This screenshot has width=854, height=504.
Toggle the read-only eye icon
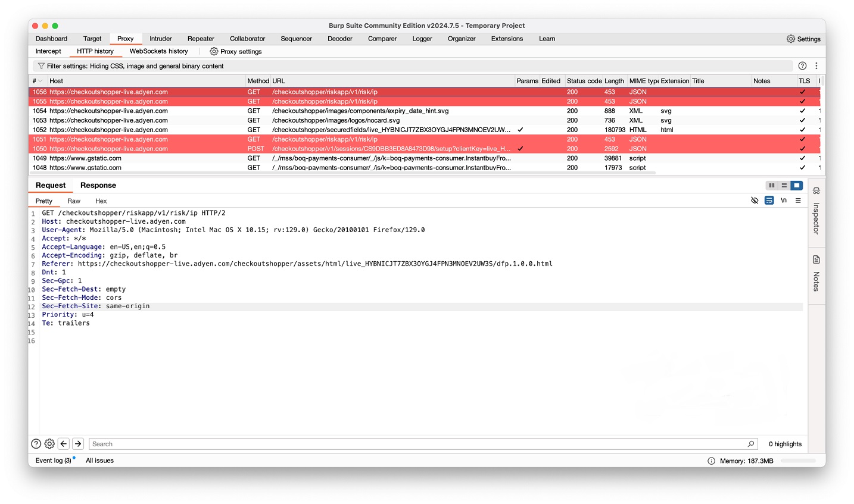tap(755, 201)
